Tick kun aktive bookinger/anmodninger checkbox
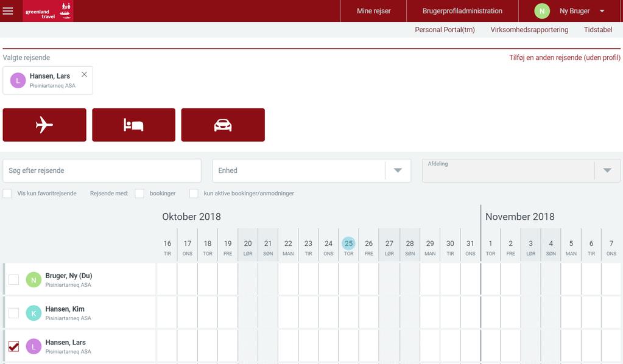Screen dimensions: 623x364 194,194
